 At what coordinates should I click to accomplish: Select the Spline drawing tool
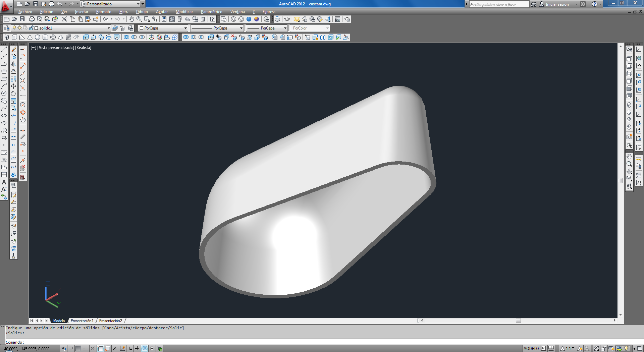tap(4, 108)
